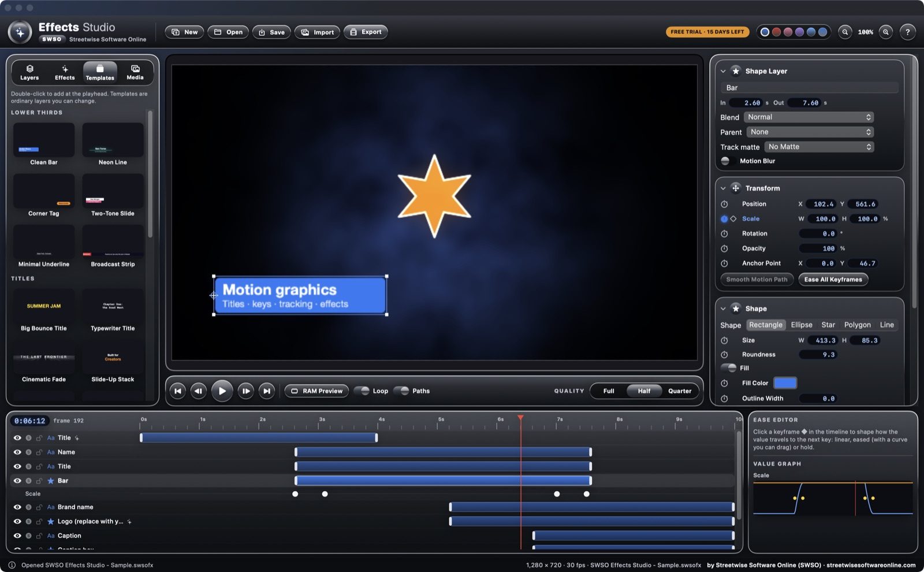Hide the Bar layer with eye icon

(x=17, y=481)
